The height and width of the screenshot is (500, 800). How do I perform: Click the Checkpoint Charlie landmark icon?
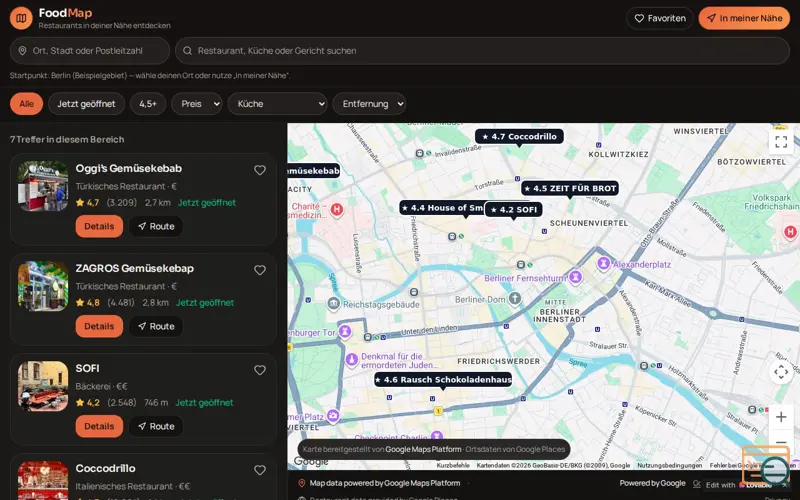tap(437, 435)
